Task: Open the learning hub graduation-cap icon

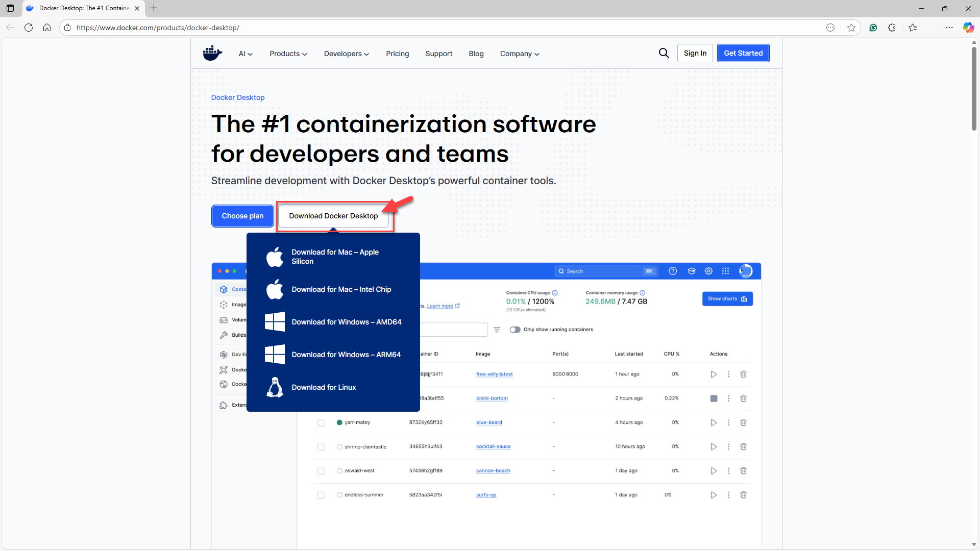Action: [692, 271]
